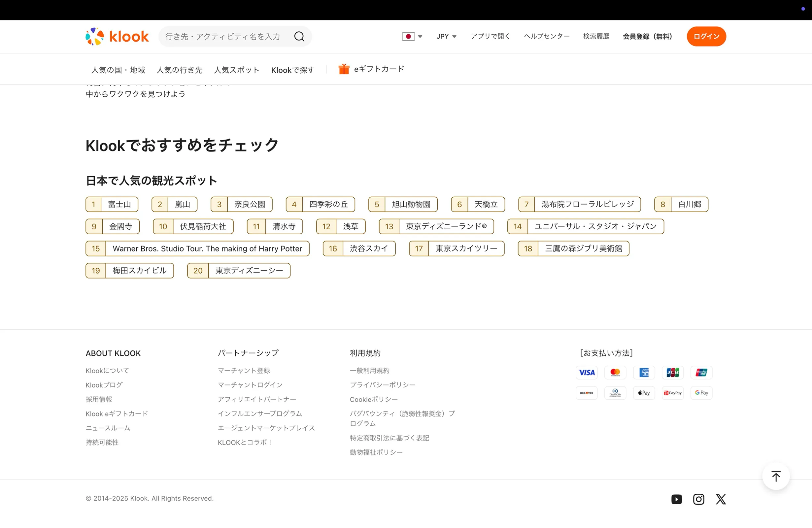This screenshot has height=528, width=812.
Task: Open Klookについて footer link
Action: [x=107, y=371]
